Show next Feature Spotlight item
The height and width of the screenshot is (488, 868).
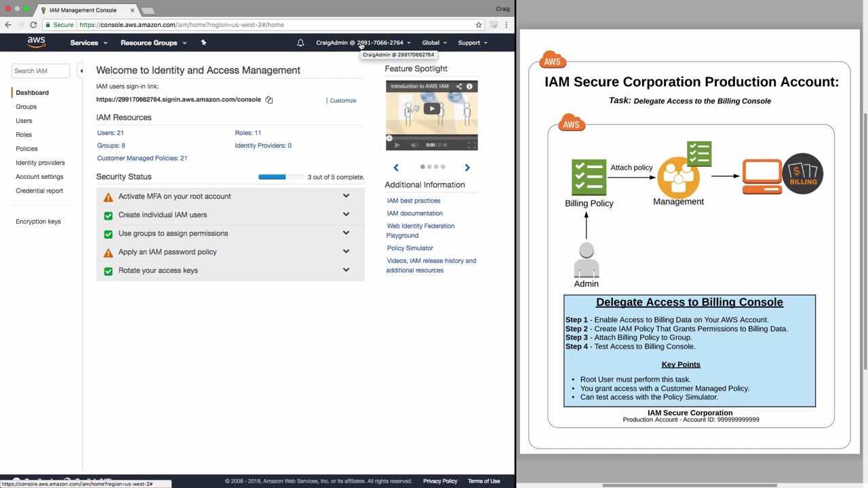pyautogui.click(x=467, y=167)
